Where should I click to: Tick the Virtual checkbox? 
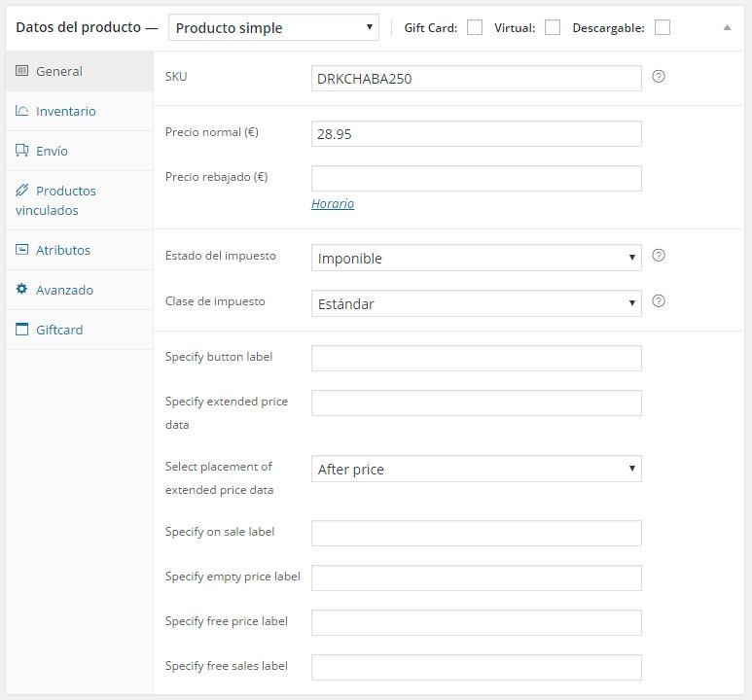553,27
